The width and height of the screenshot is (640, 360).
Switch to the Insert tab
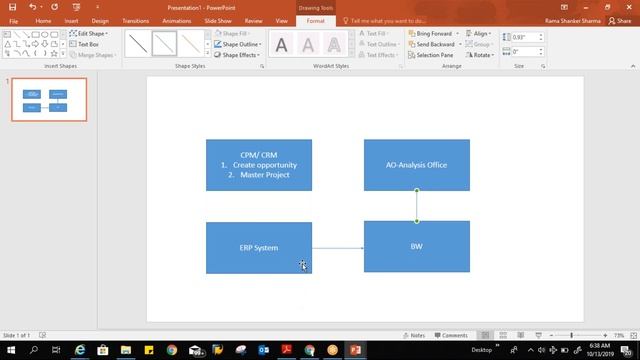(x=71, y=21)
